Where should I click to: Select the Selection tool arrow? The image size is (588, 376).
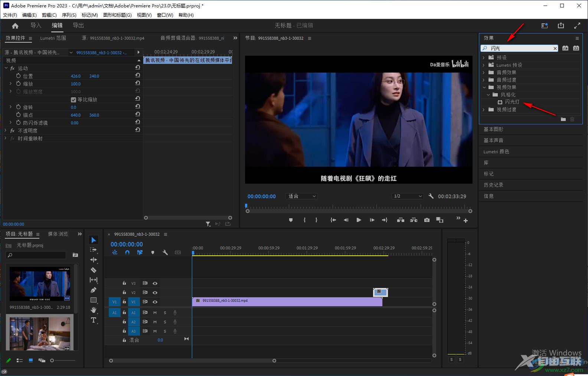pyautogui.click(x=94, y=240)
